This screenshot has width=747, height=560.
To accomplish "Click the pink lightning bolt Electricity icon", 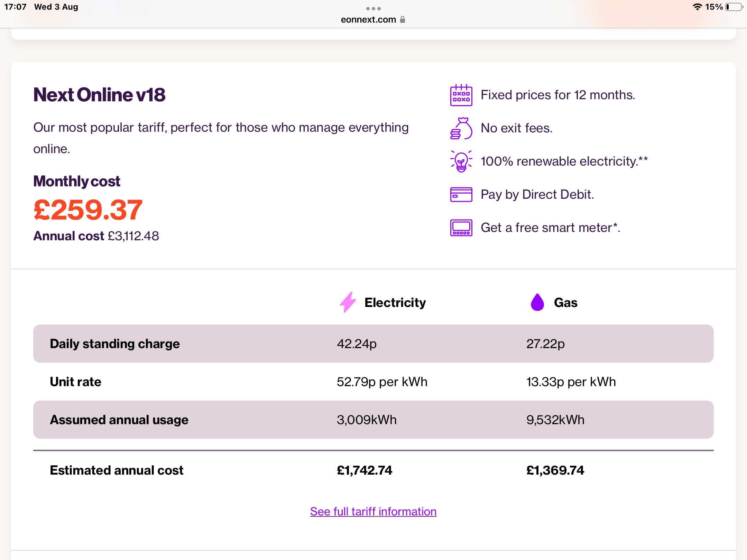I will click(348, 302).
